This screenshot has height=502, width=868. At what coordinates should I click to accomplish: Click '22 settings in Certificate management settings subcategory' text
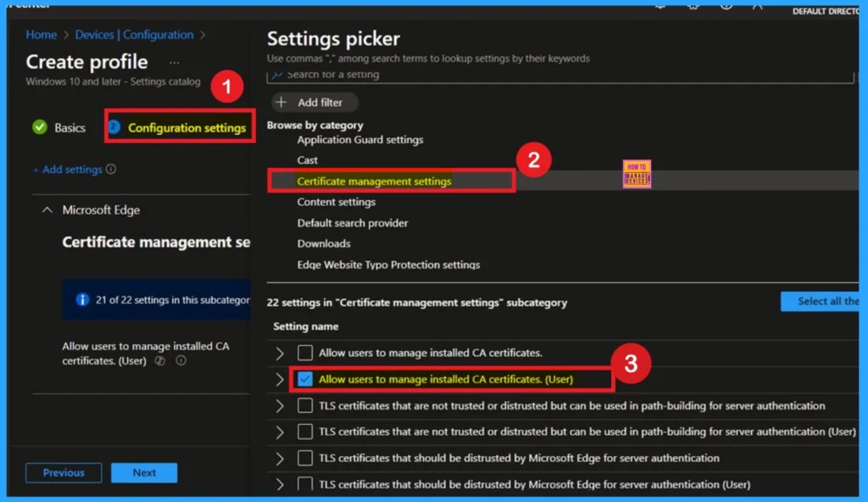click(417, 303)
